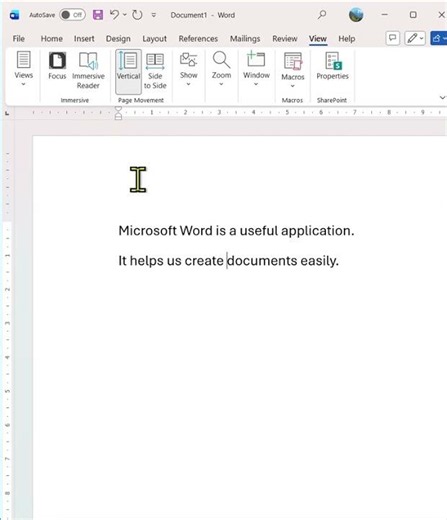Toggle Vertical page movement
Viewport: 447px width, 520px height.
(128, 72)
